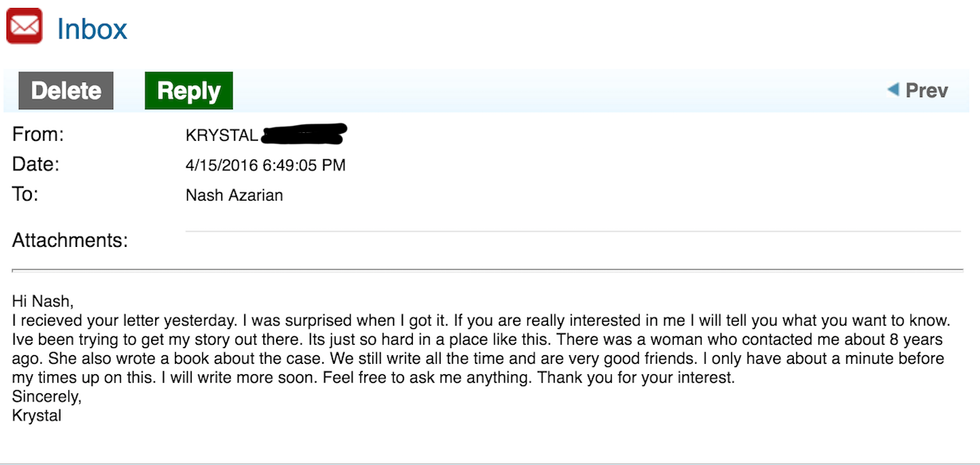Click the "Sincerely," closing line
The width and height of the screenshot is (980, 465).
pyautogui.click(x=47, y=397)
